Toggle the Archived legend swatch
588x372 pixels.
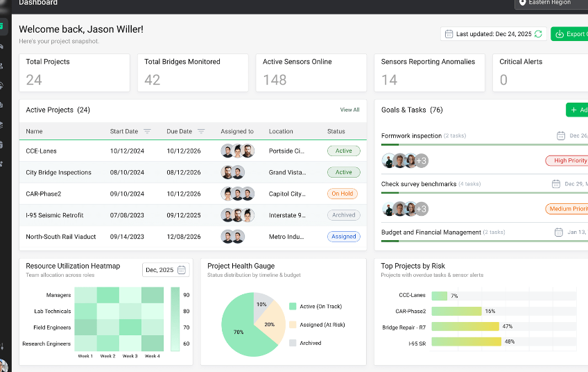pos(293,343)
